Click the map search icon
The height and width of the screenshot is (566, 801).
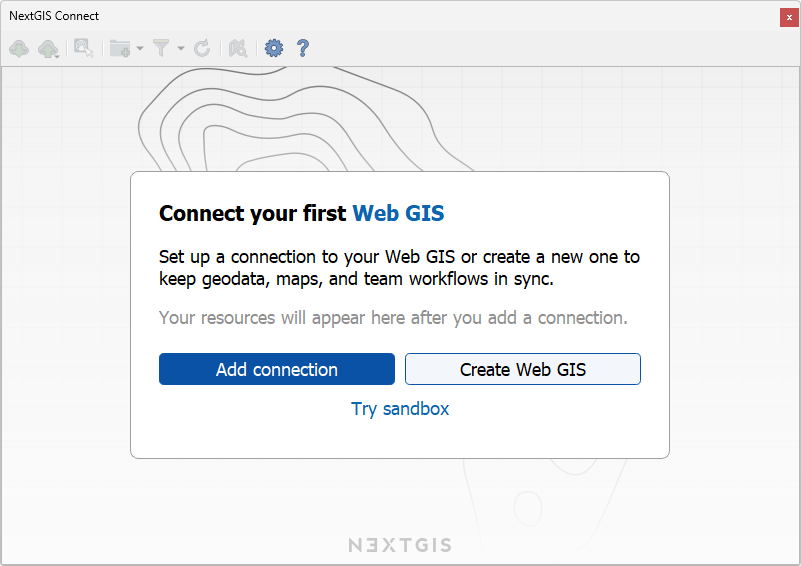point(238,49)
